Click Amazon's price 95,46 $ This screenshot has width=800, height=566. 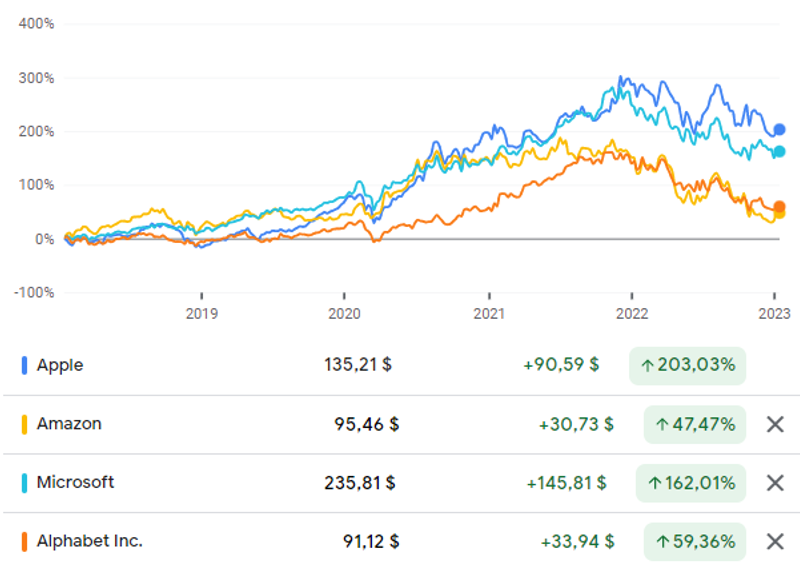click(x=366, y=424)
